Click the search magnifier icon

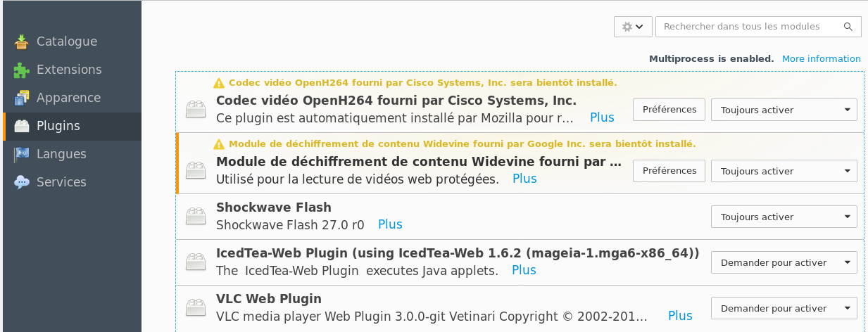(848, 27)
